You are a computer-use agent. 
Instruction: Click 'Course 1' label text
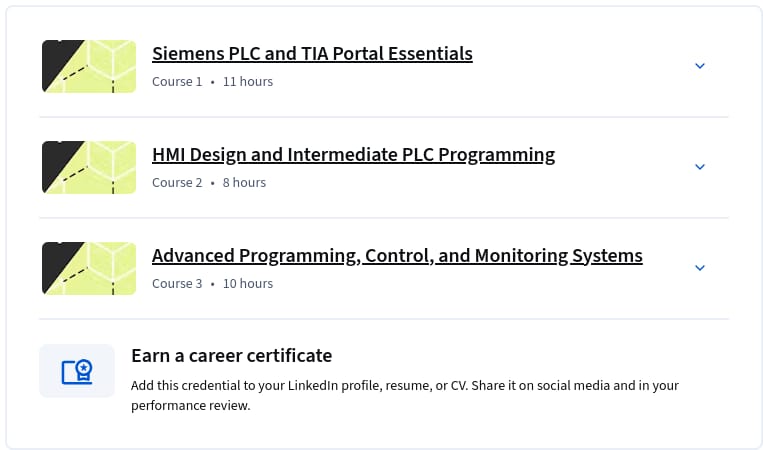pyautogui.click(x=177, y=82)
